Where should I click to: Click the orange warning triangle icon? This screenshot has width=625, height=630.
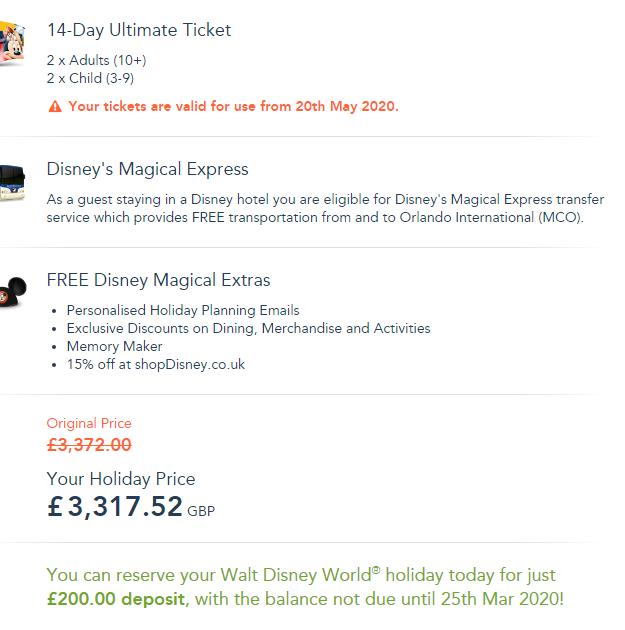(54, 106)
